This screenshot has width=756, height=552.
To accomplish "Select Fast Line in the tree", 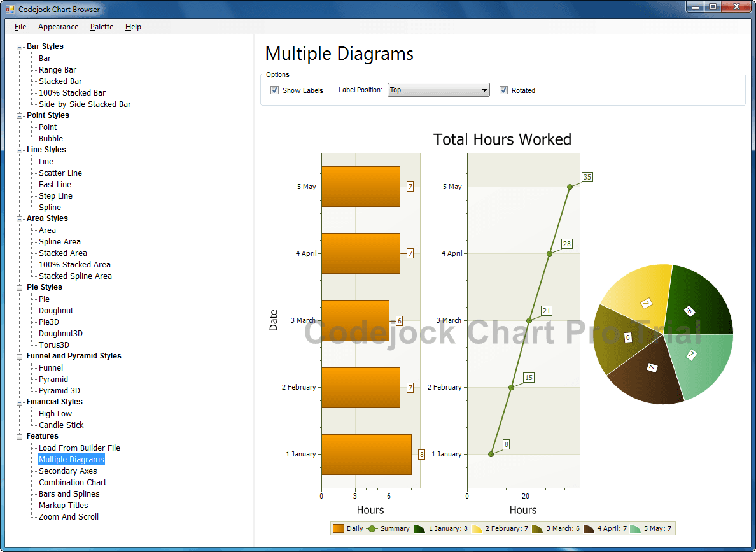I will tap(55, 185).
